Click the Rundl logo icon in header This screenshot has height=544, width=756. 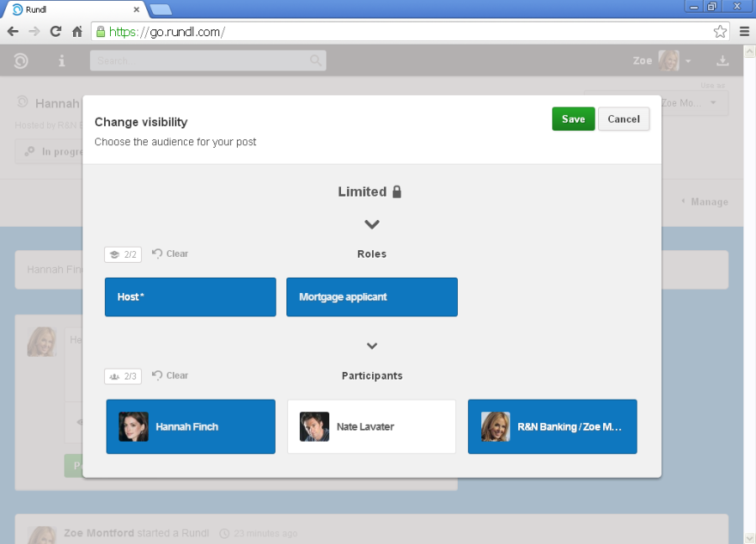[22, 60]
